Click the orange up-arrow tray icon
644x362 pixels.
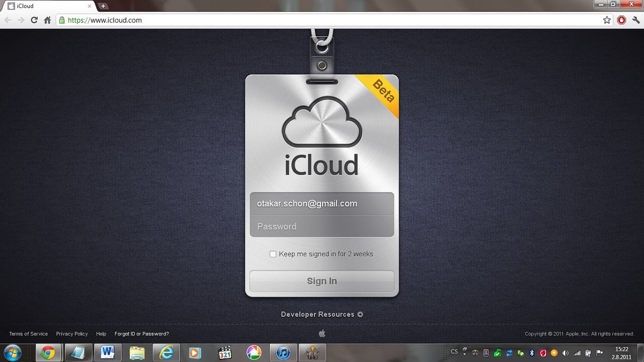pyautogui.click(x=554, y=353)
